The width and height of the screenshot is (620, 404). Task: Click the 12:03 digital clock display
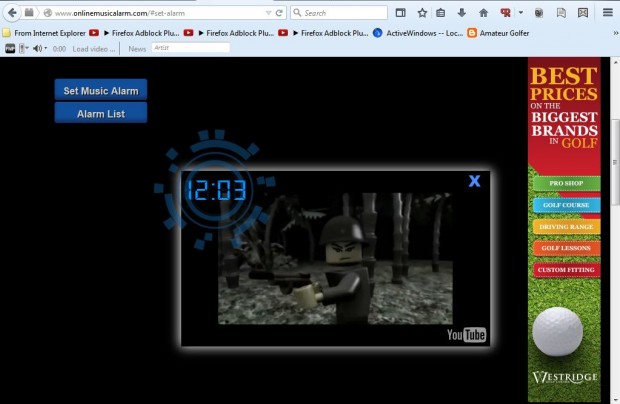(216, 190)
